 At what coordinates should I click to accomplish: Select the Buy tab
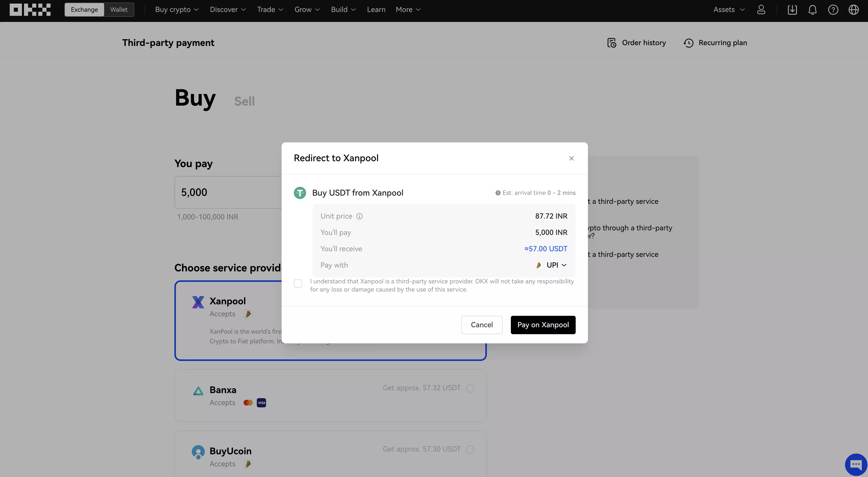tap(195, 98)
